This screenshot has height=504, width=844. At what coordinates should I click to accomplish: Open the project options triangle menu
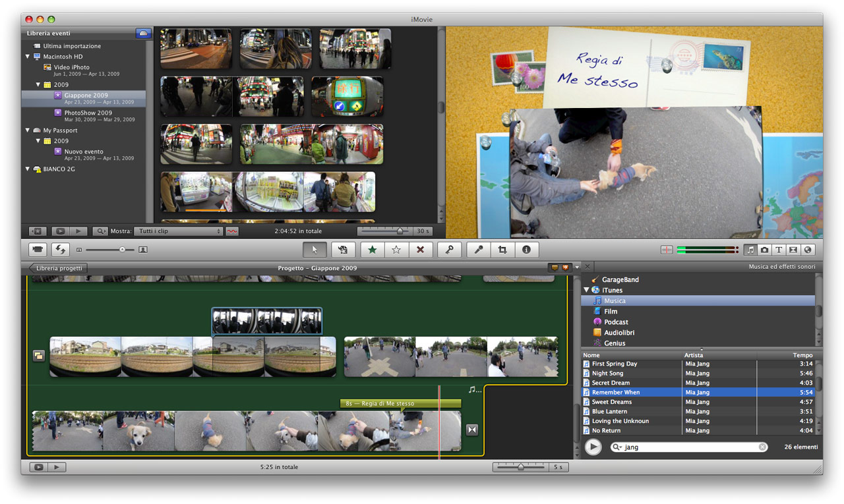tap(577, 267)
